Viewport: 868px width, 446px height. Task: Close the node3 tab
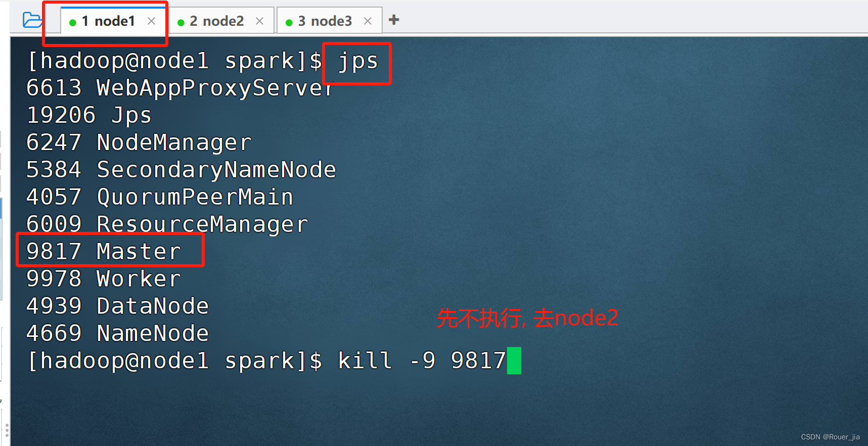click(x=368, y=21)
